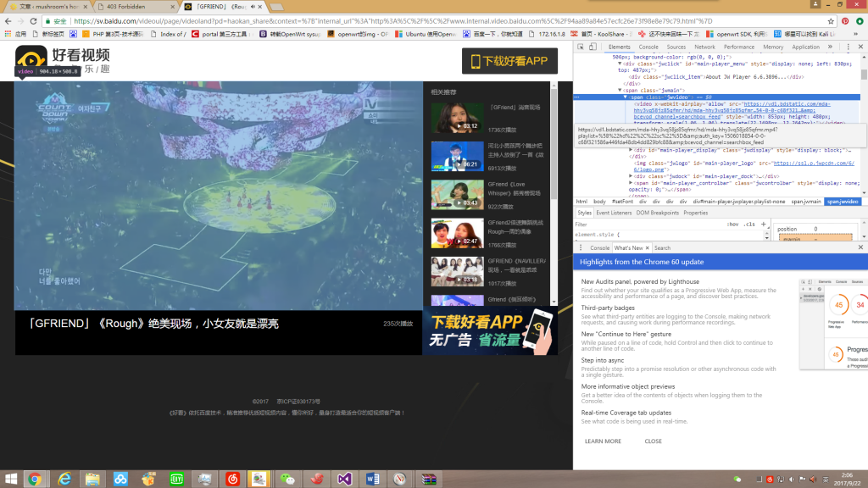
Task: Open the 172.16.1.8 bookmark
Action: point(547,34)
